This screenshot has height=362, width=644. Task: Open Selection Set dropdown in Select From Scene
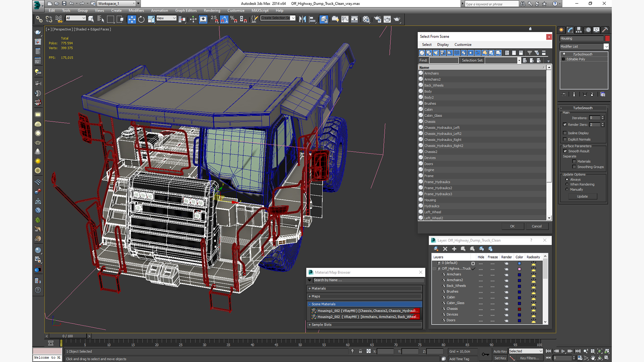pyautogui.click(x=519, y=61)
